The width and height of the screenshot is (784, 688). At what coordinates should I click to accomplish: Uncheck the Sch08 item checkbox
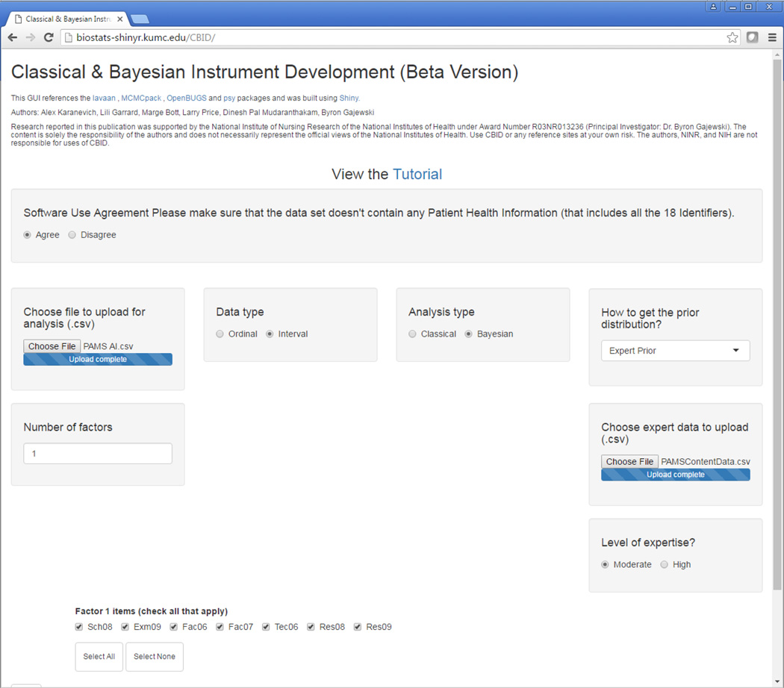[x=80, y=628]
